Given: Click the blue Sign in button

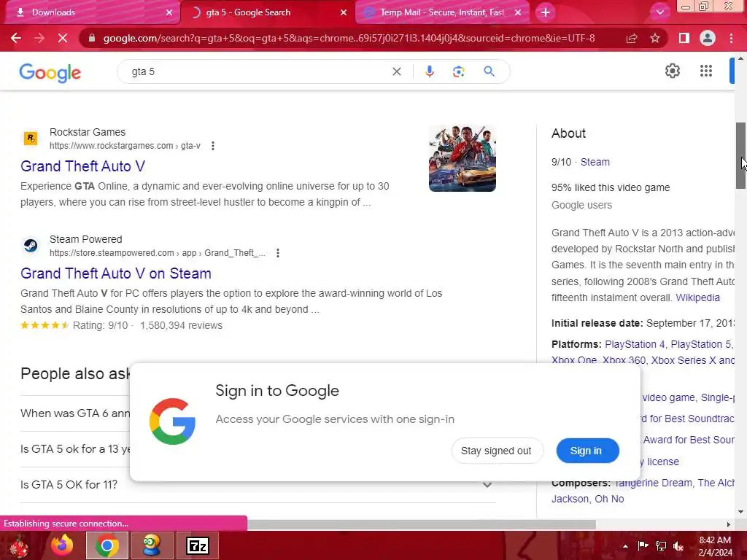Looking at the screenshot, I should [587, 451].
